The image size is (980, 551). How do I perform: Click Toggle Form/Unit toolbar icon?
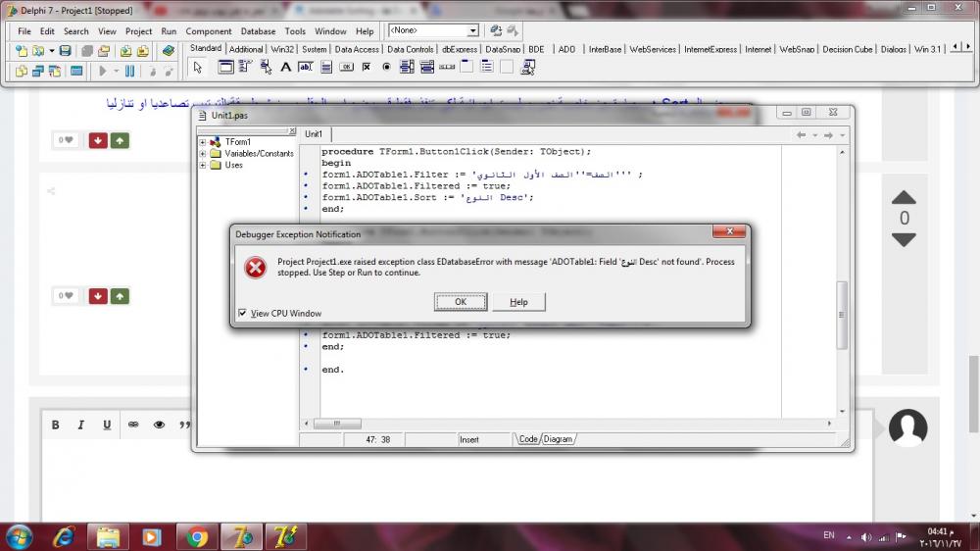[x=55, y=72]
